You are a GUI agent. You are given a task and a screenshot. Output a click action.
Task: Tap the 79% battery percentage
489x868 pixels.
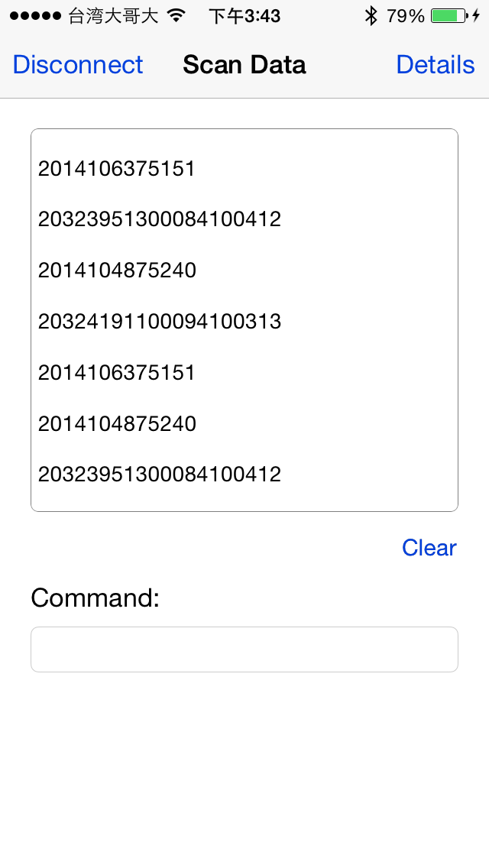coord(405,16)
